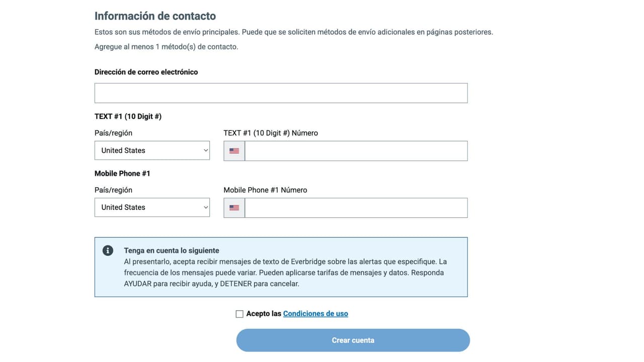The width and height of the screenshot is (644, 362).
Task: Open the País/región dropdown under Mobile Phone #1
Action: coord(152,207)
